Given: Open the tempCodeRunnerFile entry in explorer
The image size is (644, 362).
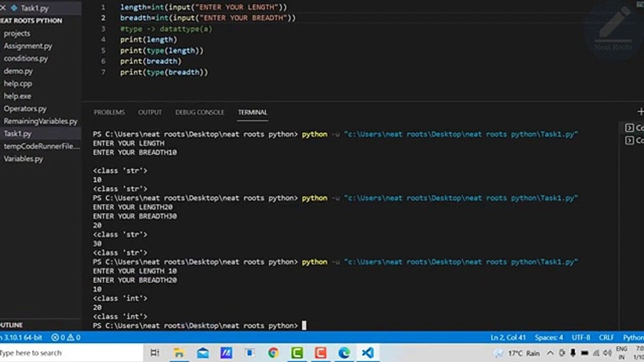Looking at the screenshot, I should coord(42,146).
